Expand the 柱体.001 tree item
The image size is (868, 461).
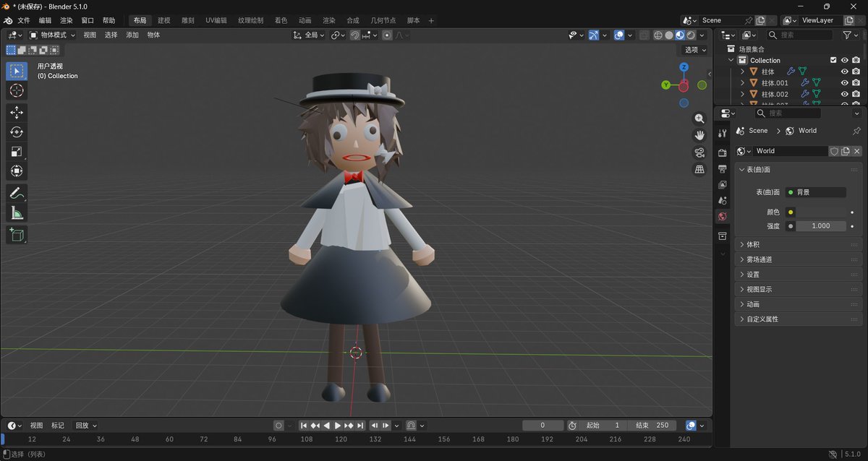[x=742, y=83]
